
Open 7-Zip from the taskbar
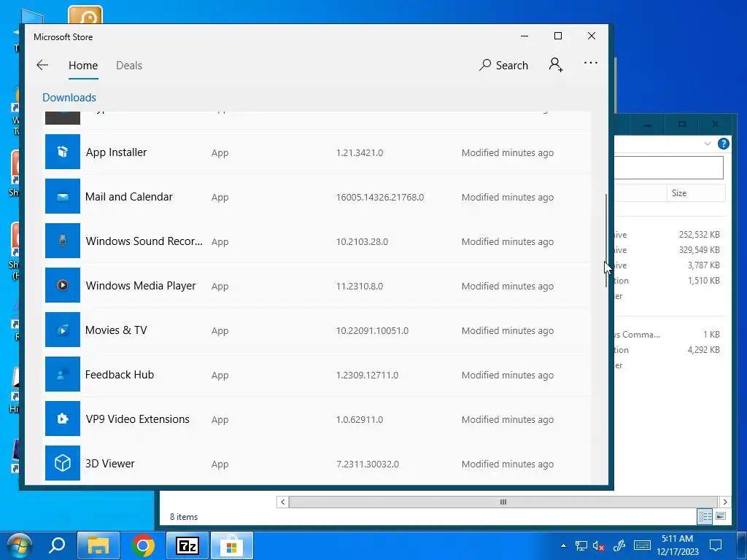point(187,545)
